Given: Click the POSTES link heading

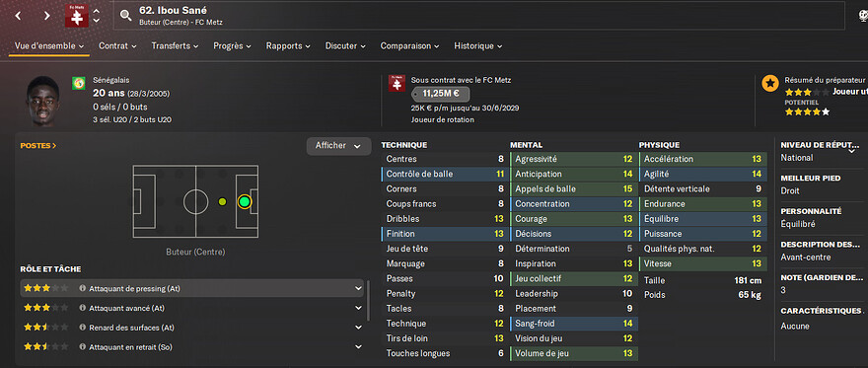Looking at the screenshot, I should (x=38, y=146).
